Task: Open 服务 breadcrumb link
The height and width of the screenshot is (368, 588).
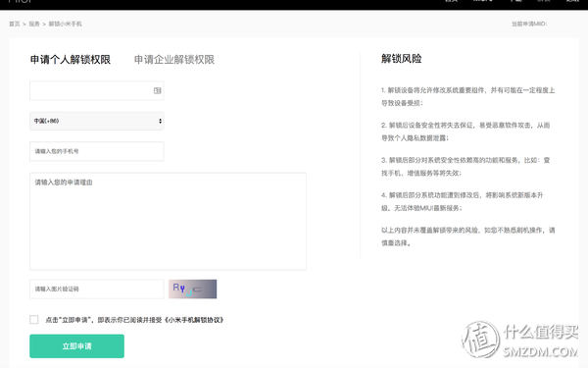Action: [x=34, y=24]
